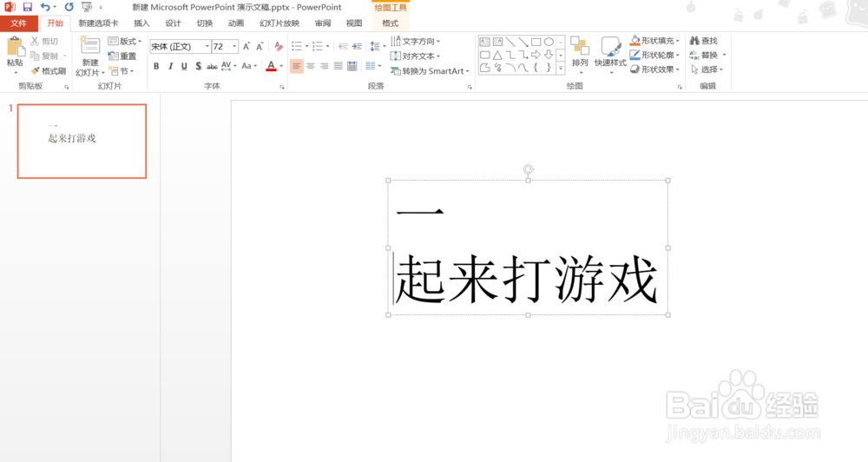This screenshot has width=868, height=462.
Task: Switch to the Animations (动画) tab
Action: [x=236, y=23]
